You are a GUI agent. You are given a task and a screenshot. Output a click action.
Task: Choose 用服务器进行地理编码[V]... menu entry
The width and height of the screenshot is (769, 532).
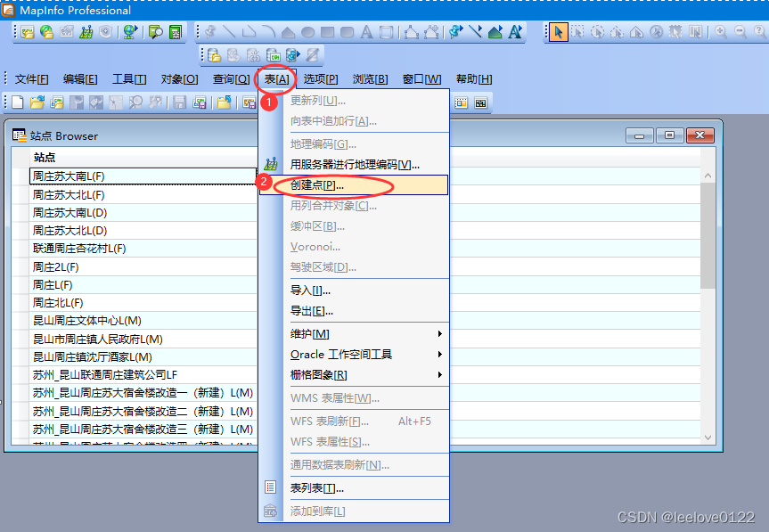click(x=354, y=165)
